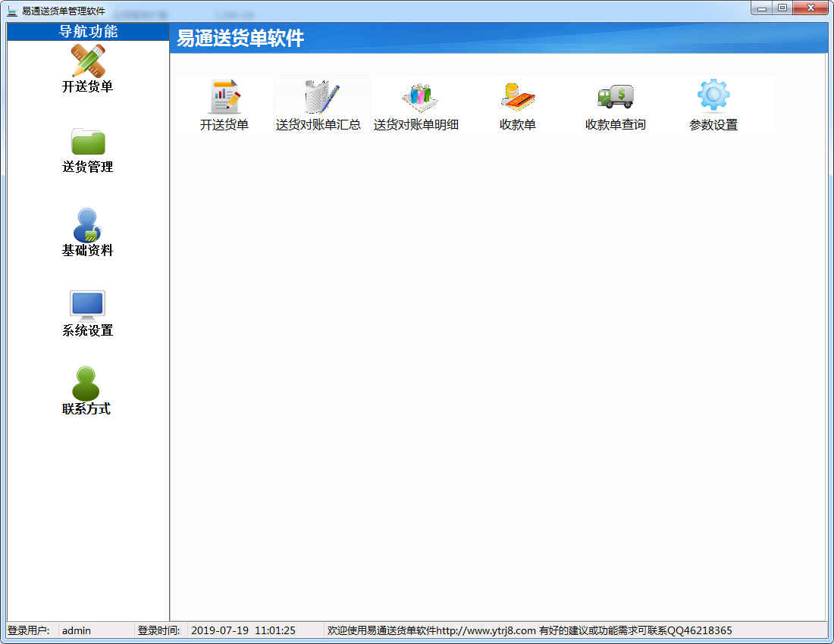This screenshot has height=644, width=834.
Task: Open 开送货单 in the navigation sidebar
Action: (87, 69)
